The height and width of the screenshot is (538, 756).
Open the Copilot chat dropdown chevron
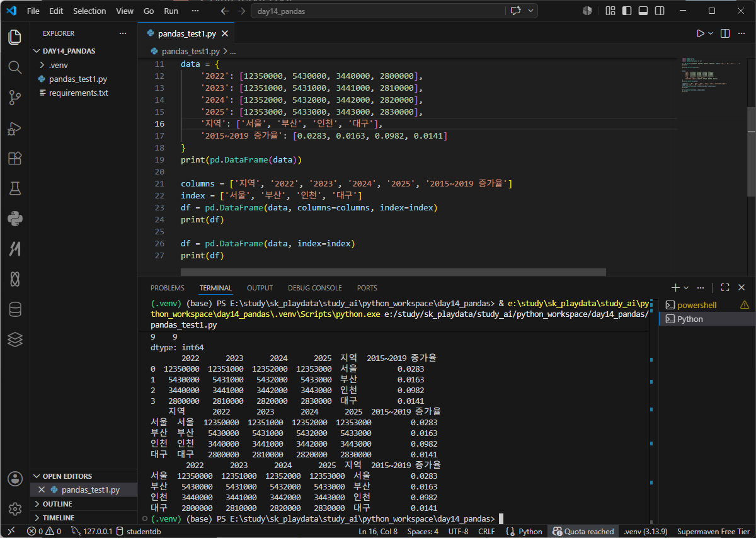(530, 11)
